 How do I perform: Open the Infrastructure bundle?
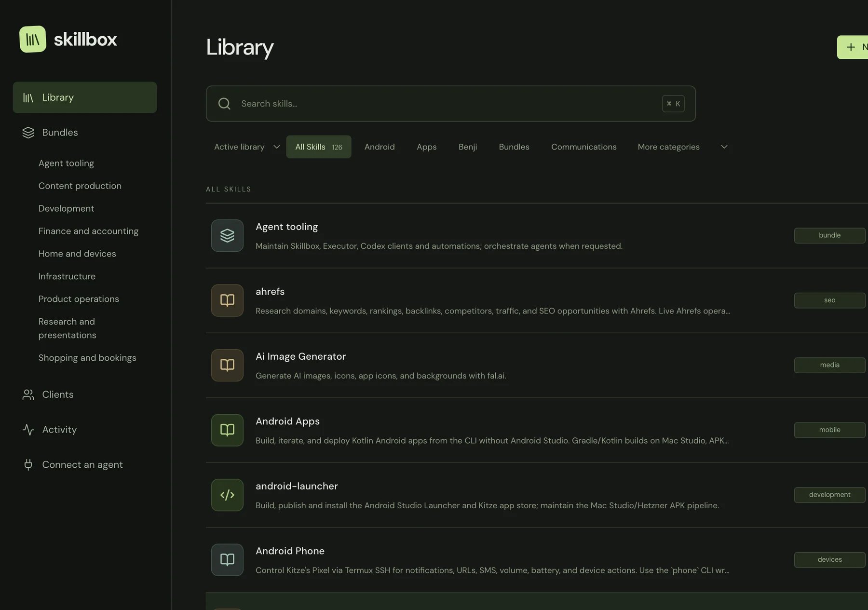click(67, 277)
